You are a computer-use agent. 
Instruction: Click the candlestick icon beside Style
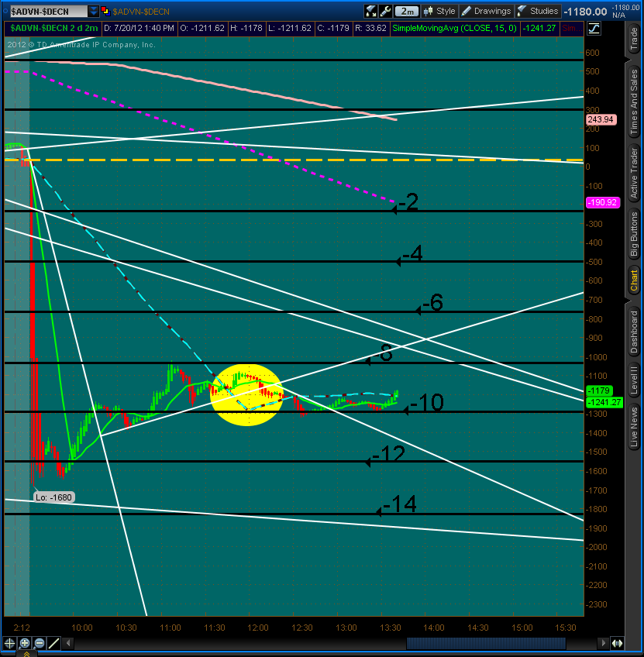pyautogui.click(x=428, y=12)
